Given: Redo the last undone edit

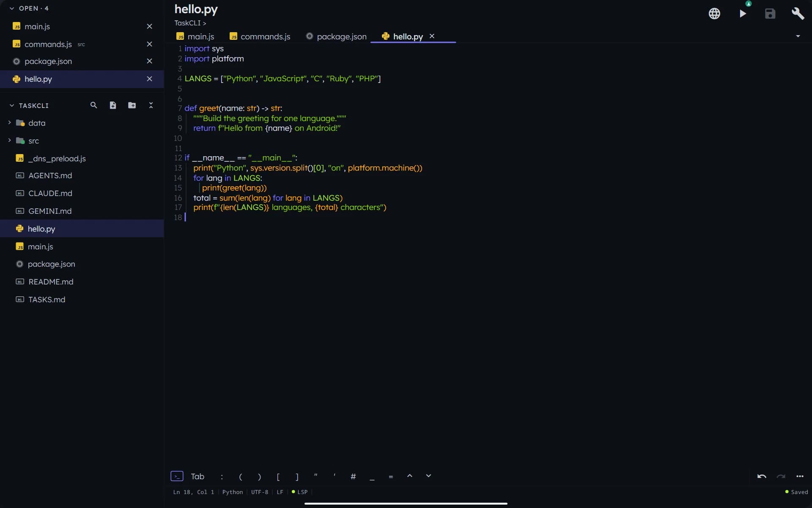Looking at the screenshot, I should click(x=781, y=476).
